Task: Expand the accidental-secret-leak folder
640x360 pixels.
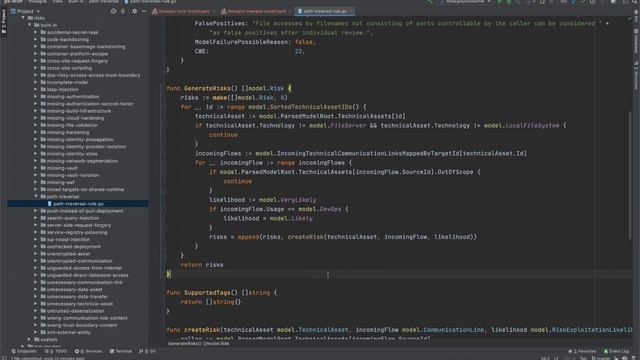Action: click(x=36, y=32)
